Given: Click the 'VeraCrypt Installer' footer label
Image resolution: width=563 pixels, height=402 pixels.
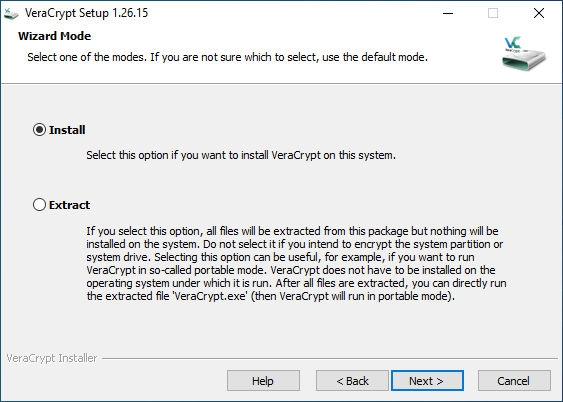Looking at the screenshot, I should [52, 358].
